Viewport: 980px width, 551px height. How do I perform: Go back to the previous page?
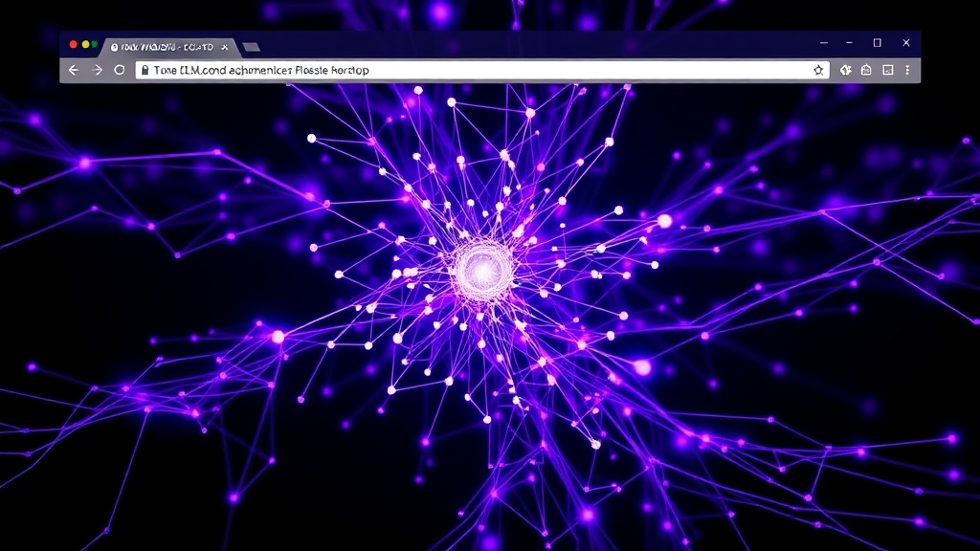click(x=74, y=70)
